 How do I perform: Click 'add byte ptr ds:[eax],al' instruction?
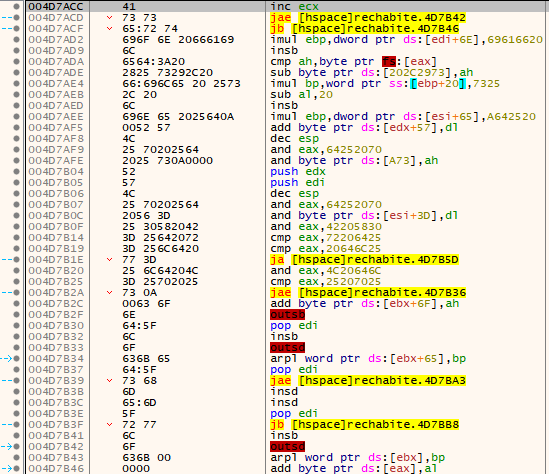pyautogui.click(x=354, y=468)
